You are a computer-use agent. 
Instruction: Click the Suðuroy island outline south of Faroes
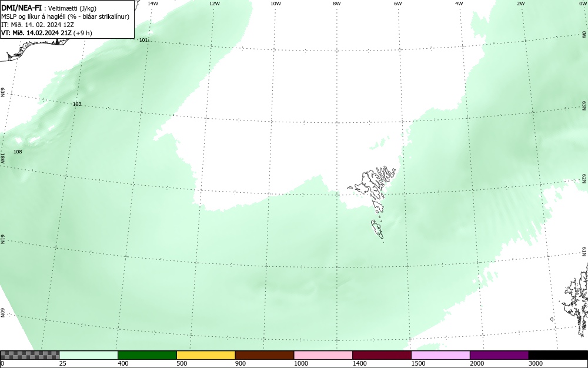[378, 229]
